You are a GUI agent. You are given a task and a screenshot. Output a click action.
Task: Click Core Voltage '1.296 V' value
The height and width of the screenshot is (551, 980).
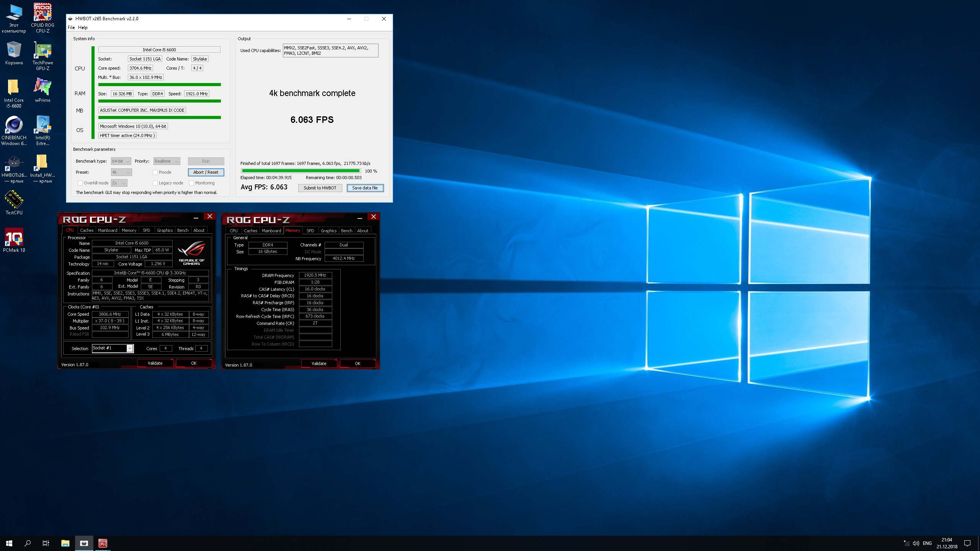pos(158,264)
